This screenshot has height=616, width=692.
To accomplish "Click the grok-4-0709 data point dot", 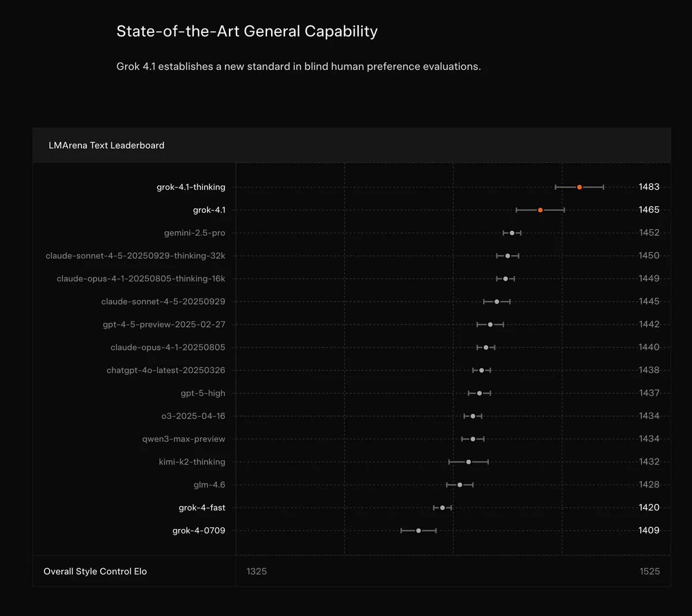I will tap(419, 531).
